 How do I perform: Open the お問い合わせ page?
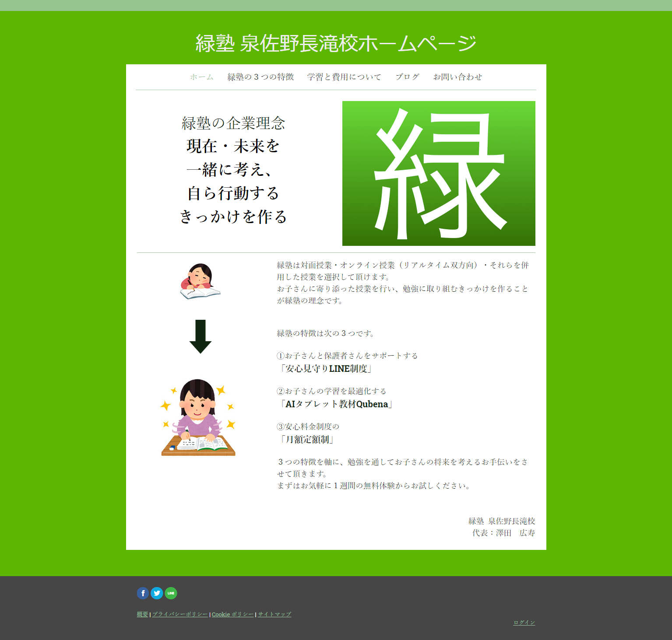(x=457, y=77)
